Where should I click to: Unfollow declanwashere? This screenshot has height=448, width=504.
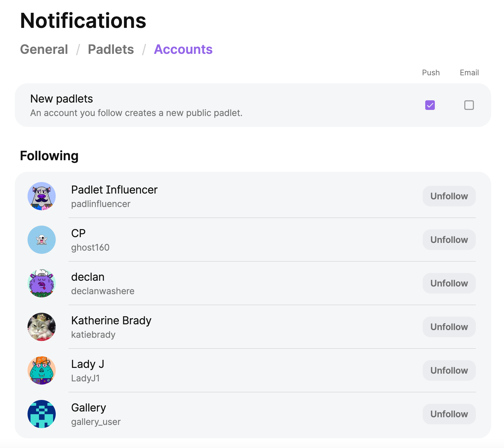click(449, 283)
